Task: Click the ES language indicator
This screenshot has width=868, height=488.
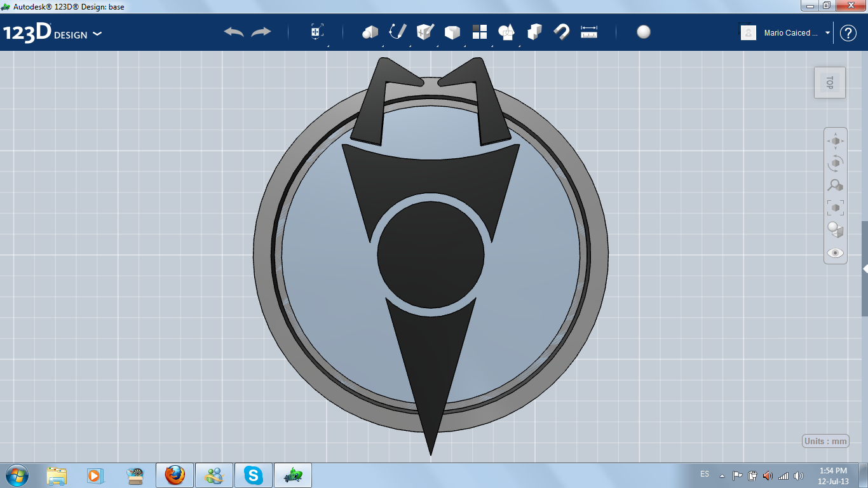Action: pos(705,475)
